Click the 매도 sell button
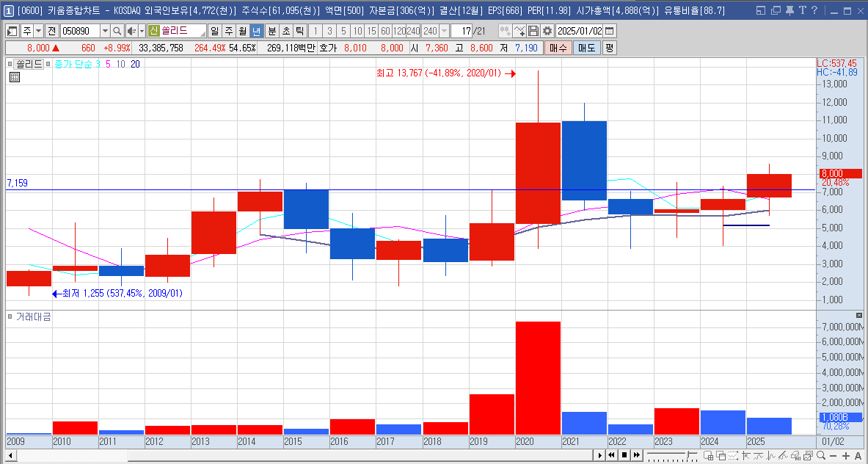The height and width of the screenshot is (464, 868). (x=586, y=48)
